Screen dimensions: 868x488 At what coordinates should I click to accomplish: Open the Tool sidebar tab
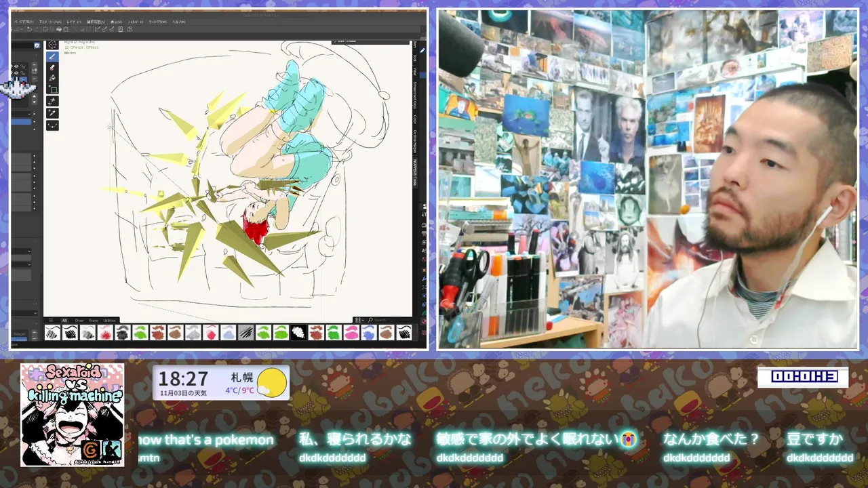click(x=414, y=58)
